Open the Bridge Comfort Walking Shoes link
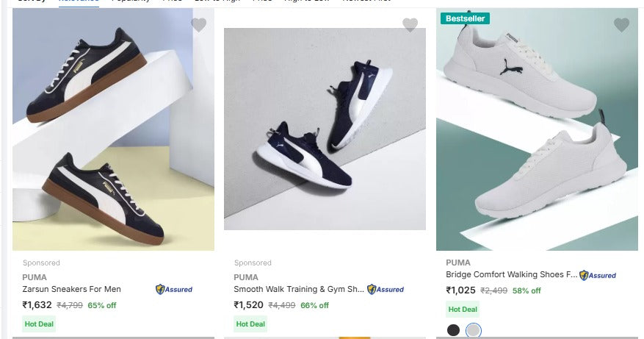This screenshot has width=644, height=339. pos(511,275)
